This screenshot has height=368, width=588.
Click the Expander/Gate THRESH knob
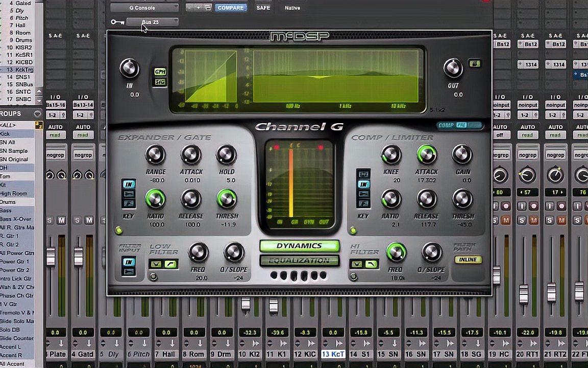[x=227, y=199]
